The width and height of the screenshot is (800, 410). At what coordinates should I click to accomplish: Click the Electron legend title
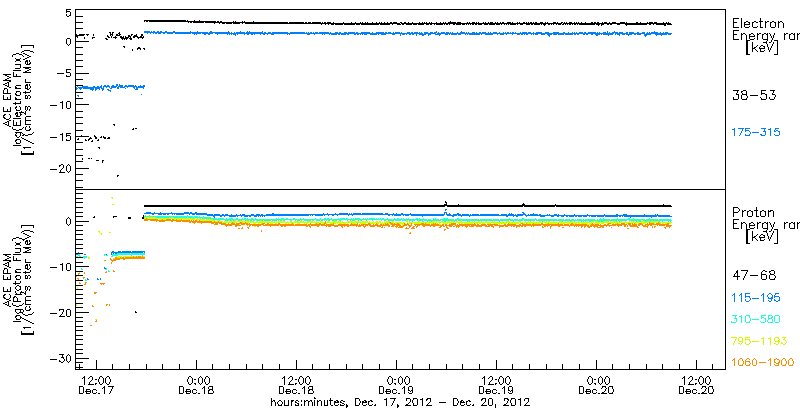pyautogui.click(x=759, y=23)
